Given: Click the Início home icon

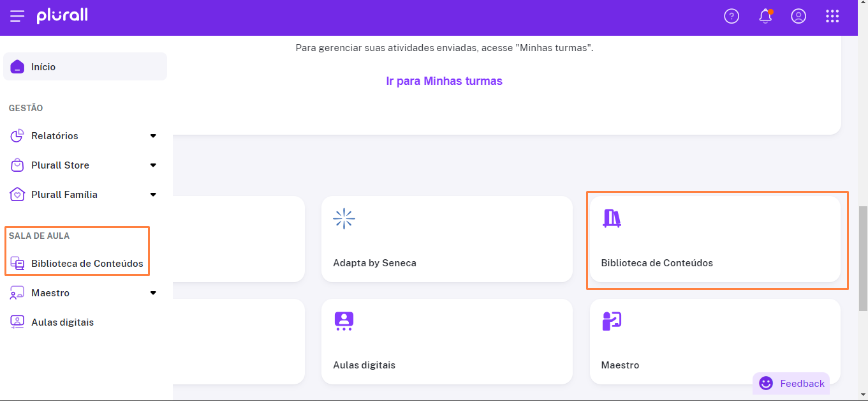Looking at the screenshot, I should tap(18, 67).
